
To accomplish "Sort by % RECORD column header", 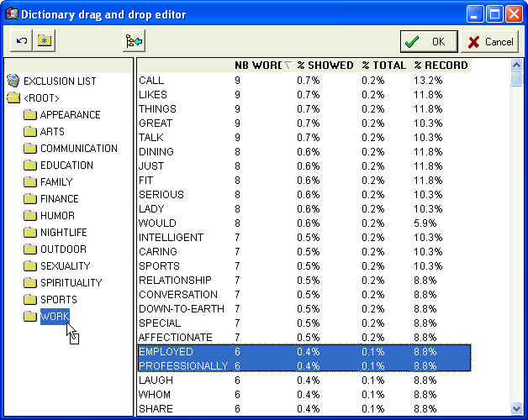I will tap(441, 65).
